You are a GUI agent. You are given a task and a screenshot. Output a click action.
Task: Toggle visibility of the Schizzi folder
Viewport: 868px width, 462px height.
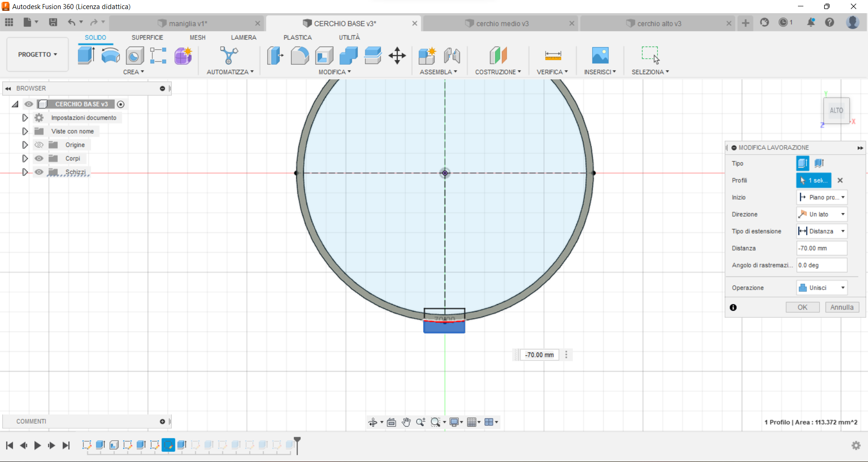coord(39,172)
